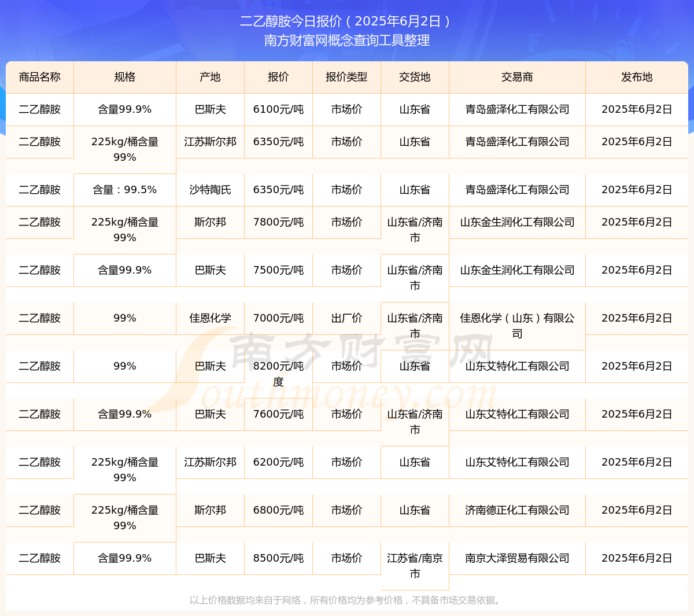Select the 7600元/吨 price cell
Screen dimensions: 694x616
[x=278, y=414]
